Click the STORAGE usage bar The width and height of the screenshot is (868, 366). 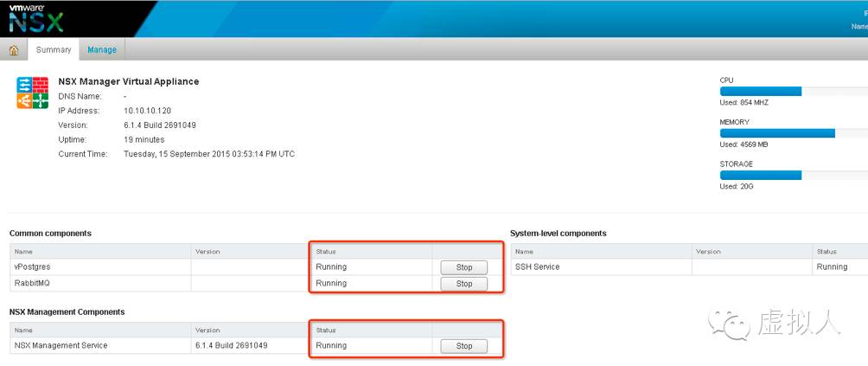click(794, 176)
